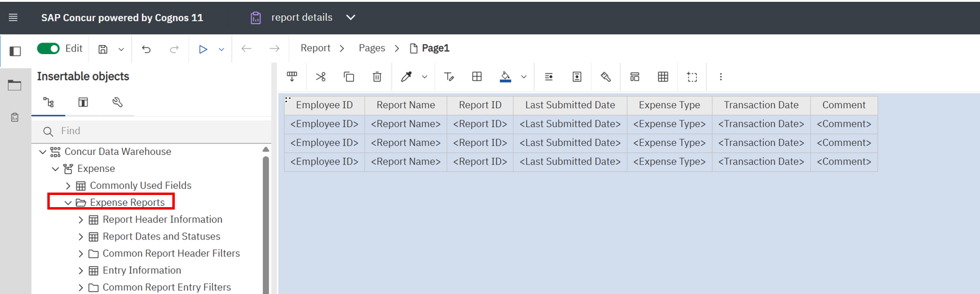Screen dimensions: 980x294
Task: Collapse the Expense Reports folder
Action: [68, 203]
